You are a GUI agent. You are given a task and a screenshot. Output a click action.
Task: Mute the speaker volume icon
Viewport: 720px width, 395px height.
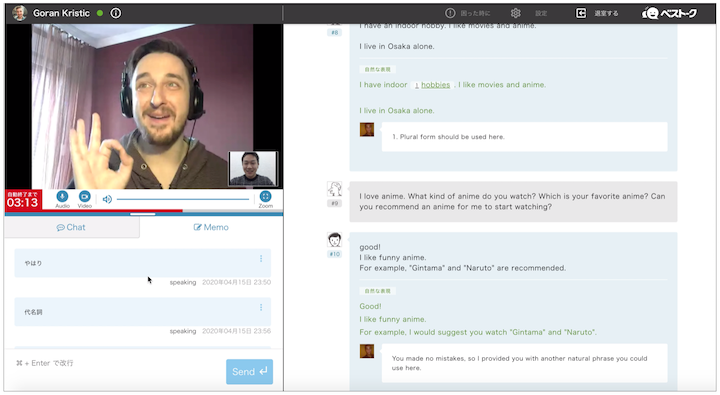pos(107,199)
